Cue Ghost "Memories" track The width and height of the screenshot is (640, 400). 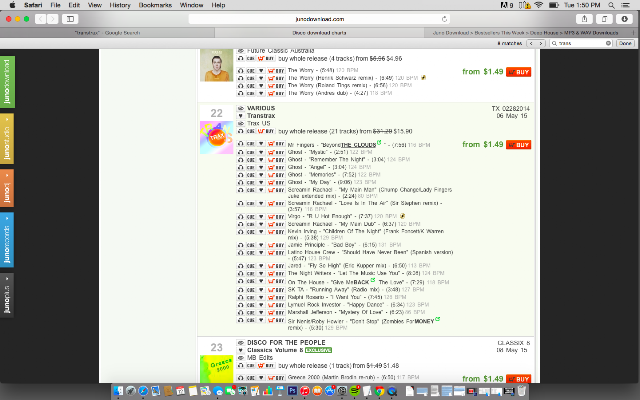(x=251, y=175)
